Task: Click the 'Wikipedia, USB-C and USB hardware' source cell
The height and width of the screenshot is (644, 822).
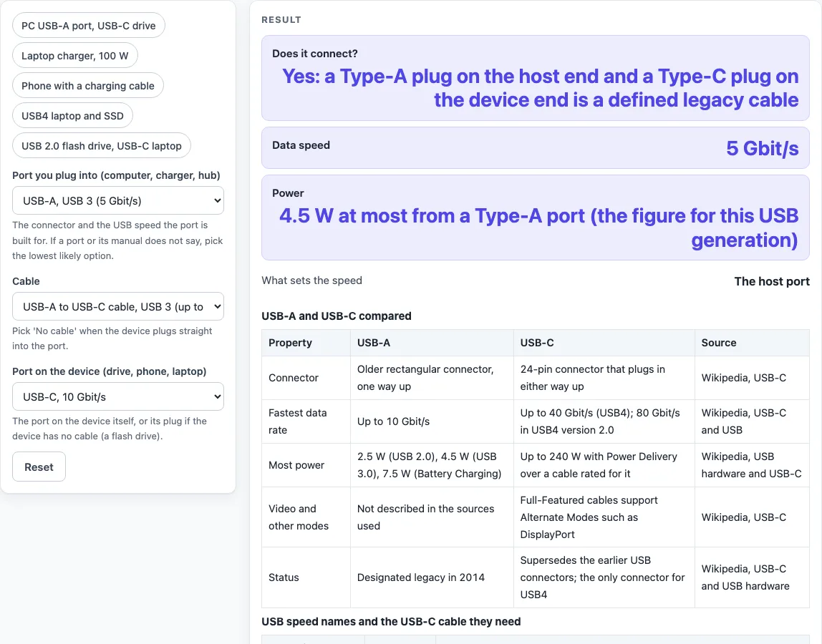Action: coord(752,577)
